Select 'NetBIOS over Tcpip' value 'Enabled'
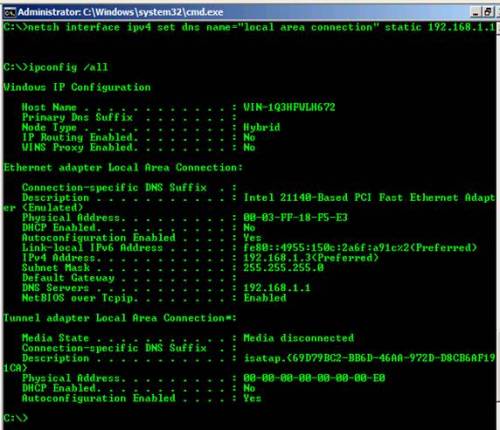 pos(265,297)
